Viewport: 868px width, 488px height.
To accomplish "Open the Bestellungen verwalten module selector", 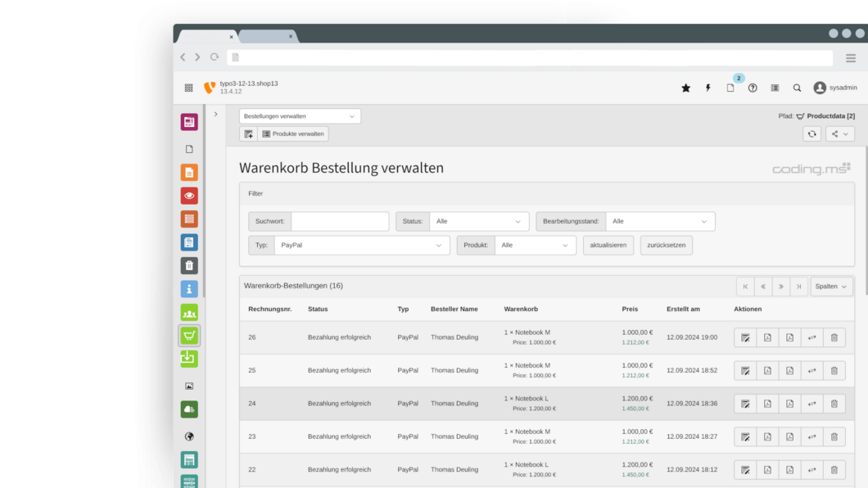I will [x=299, y=115].
